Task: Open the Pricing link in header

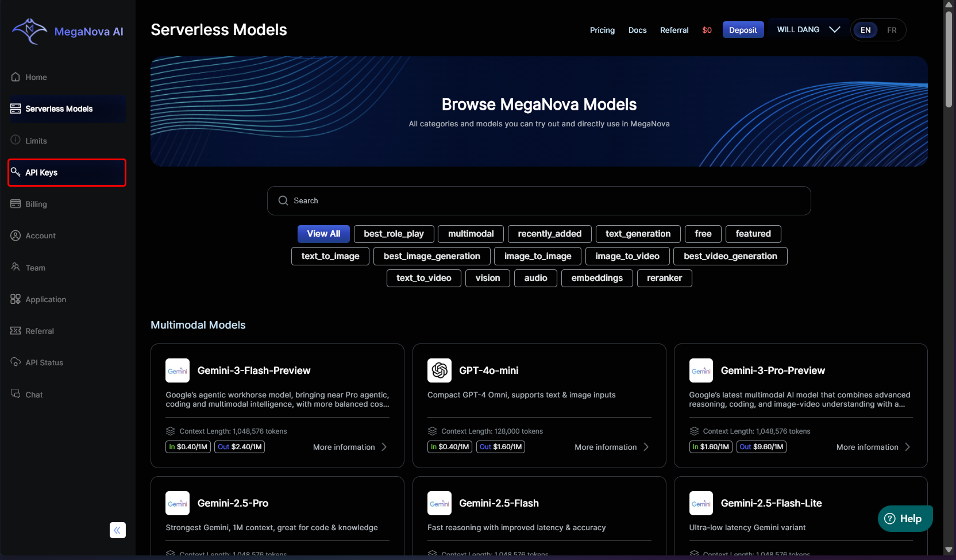Action: coord(602,30)
